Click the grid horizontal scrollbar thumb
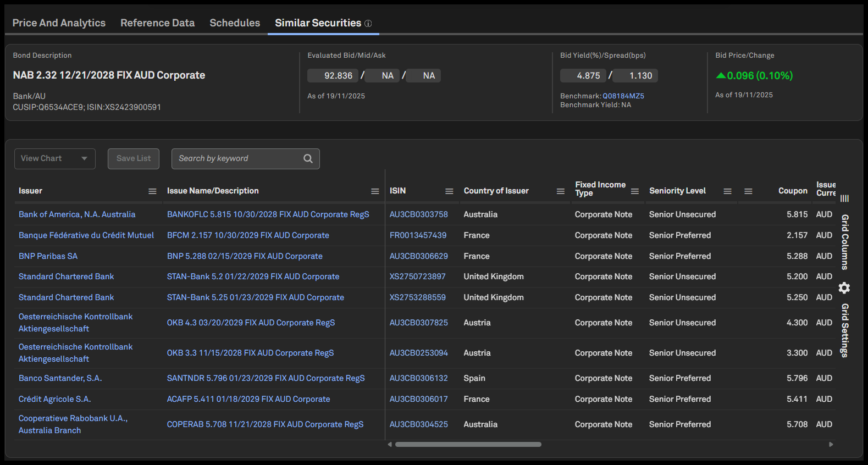The height and width of the screenshot is (465, 868). [468, 444]
